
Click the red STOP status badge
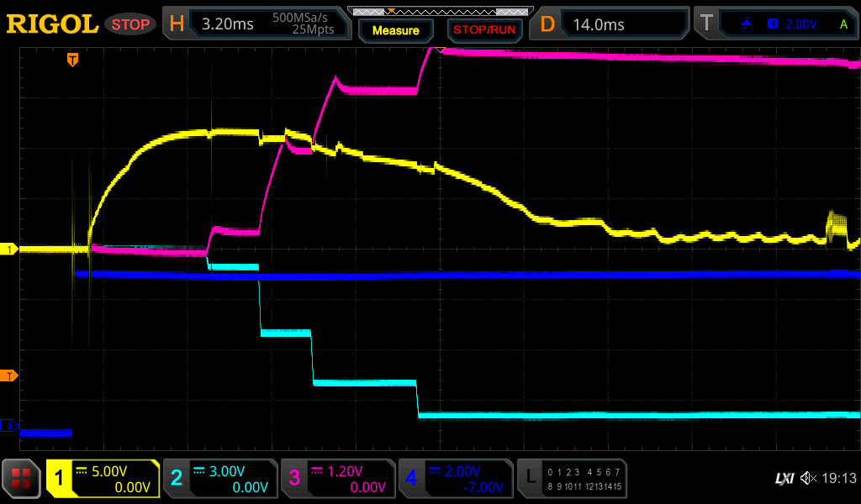(x=131, y=24)
